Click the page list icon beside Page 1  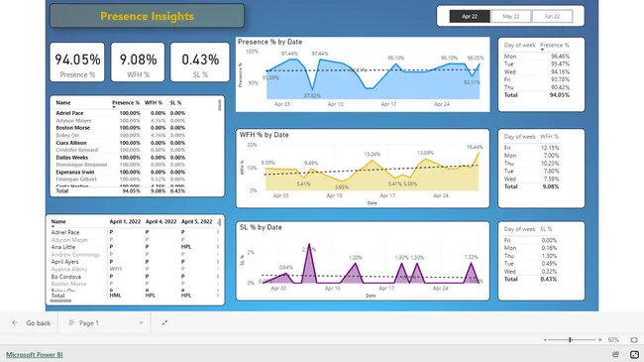[x=71, y=323]
